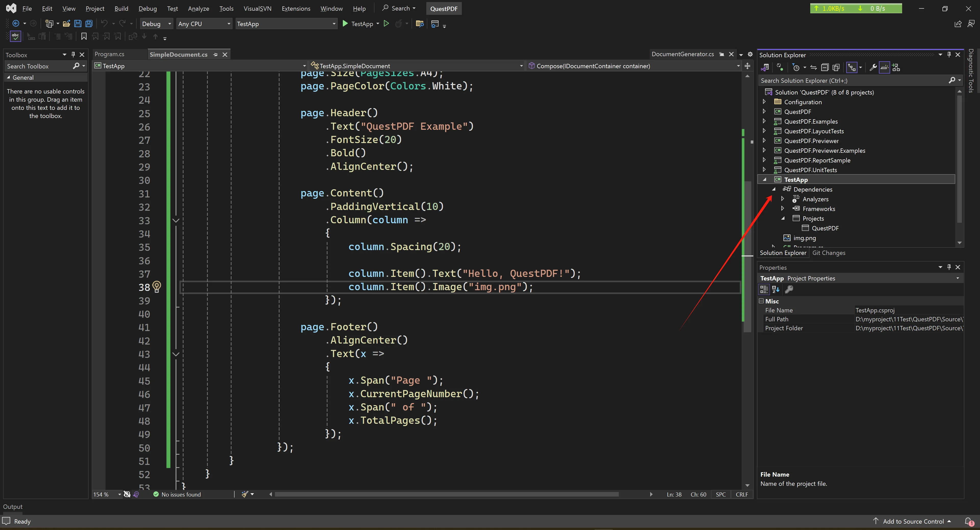
Task: Toggle the abc spell checker icon
Action: [15, 36]
